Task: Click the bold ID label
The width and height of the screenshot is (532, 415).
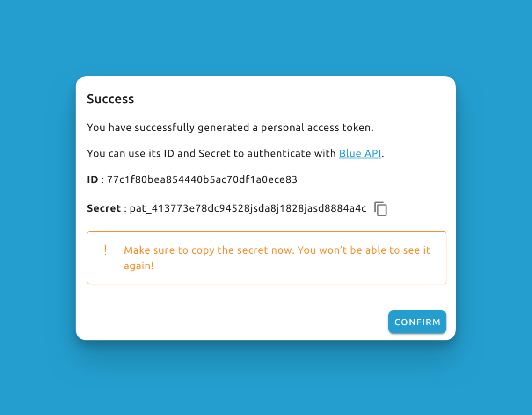Action: pos(92,179)
